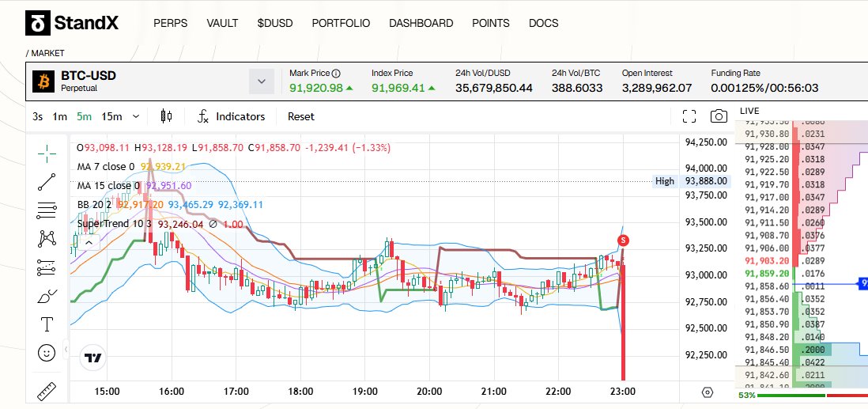Click the red S sell signal marker
The image size is (868, 409).
(624, 240)
